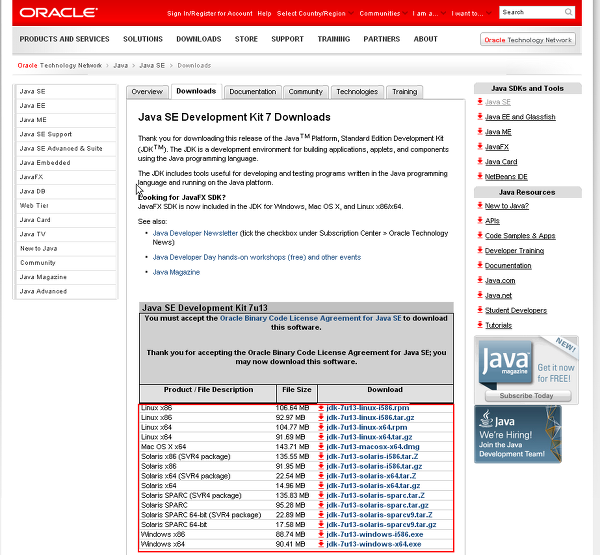Open the Partners menu
The height and width of the screenshot is (555, 600).
click(x=382, y=39)
